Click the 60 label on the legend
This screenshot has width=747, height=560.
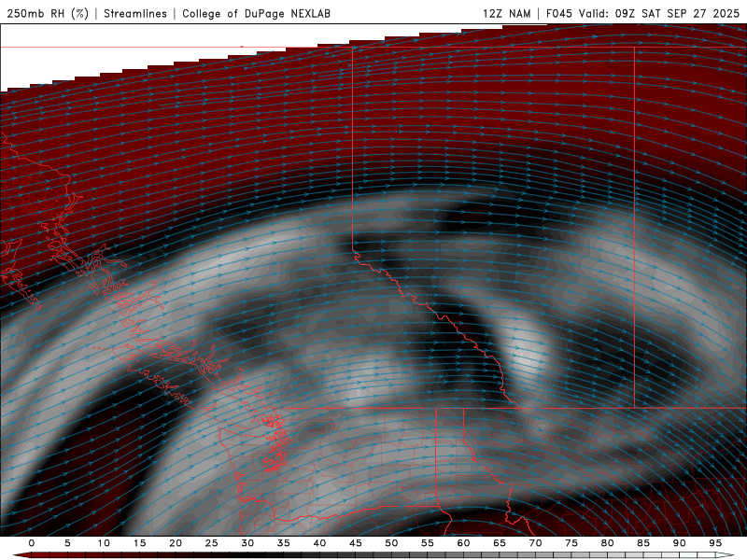[463, 543]
